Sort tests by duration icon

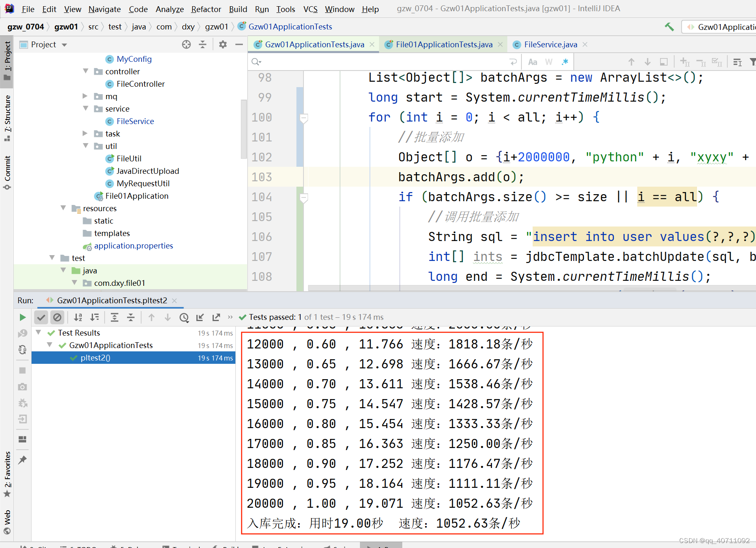pos(95,317)
